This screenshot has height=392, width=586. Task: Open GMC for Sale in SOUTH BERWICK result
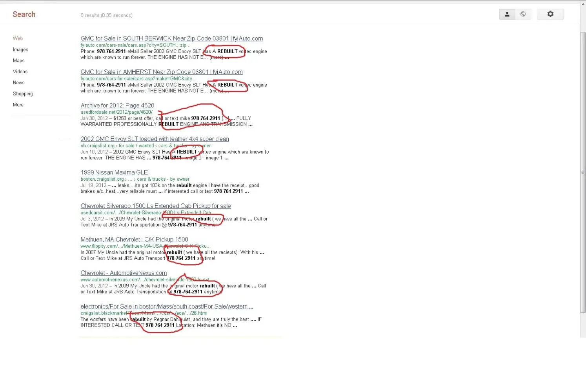coord(171,38)
